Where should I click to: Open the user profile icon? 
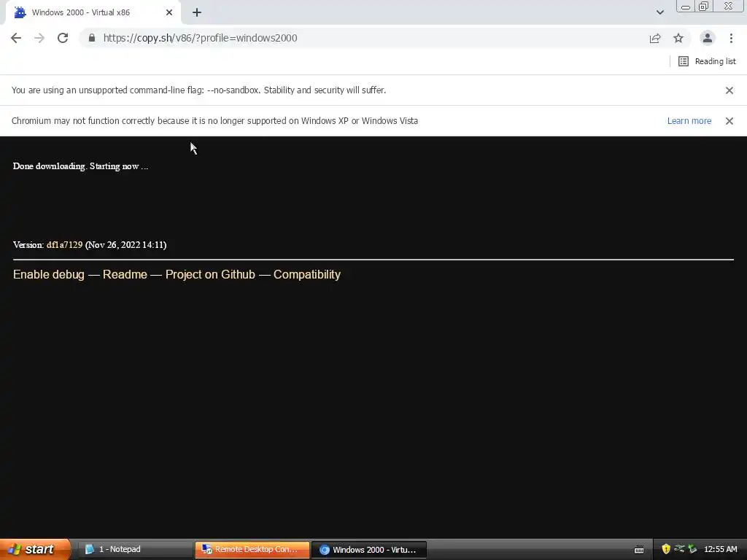point(708,38)
